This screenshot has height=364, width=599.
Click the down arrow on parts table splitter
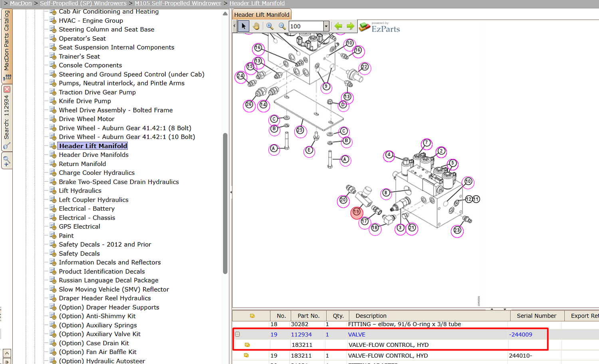point(505,309)
